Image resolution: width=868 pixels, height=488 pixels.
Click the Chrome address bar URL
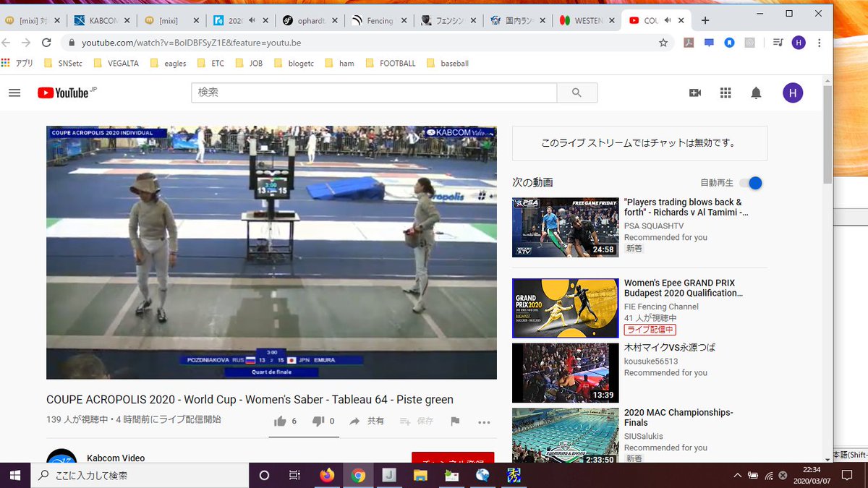coord(191,43)
